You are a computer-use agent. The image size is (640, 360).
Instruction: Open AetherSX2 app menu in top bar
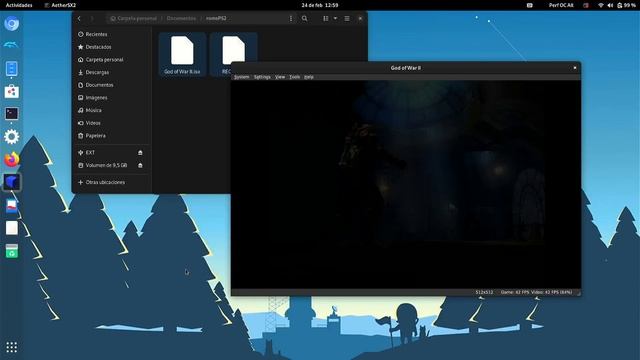click(60, 5)
